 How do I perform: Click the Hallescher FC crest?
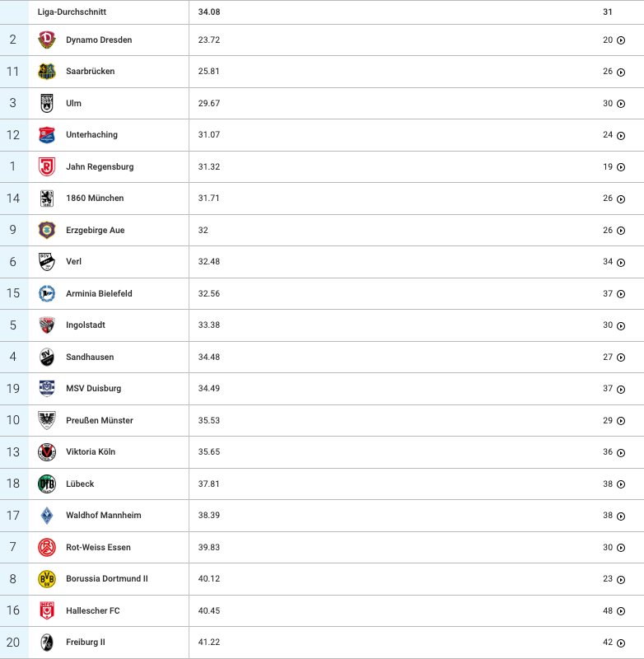(47, 610)
